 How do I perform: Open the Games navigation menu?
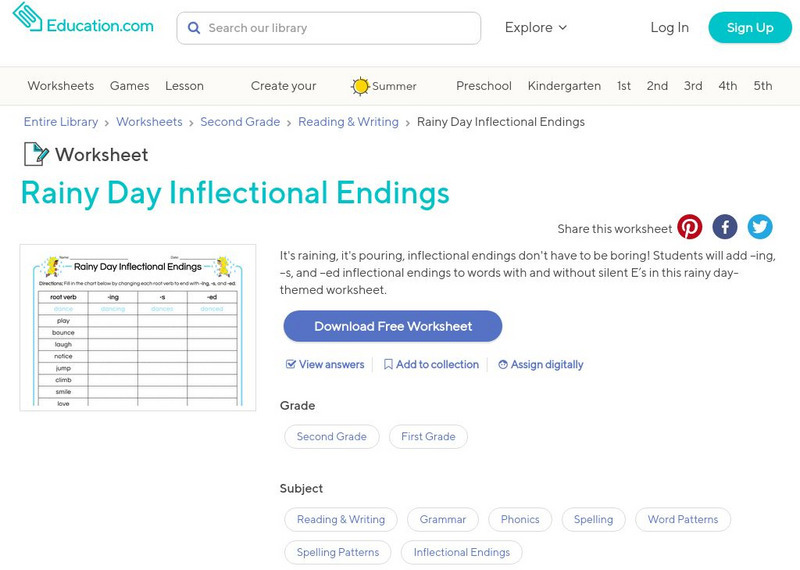point(130,86)
